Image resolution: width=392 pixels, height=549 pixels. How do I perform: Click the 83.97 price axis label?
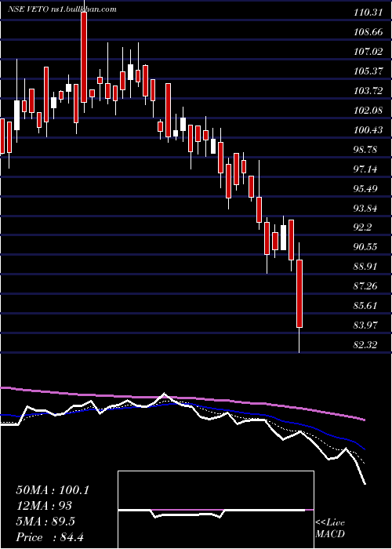(x=366, y=325)
